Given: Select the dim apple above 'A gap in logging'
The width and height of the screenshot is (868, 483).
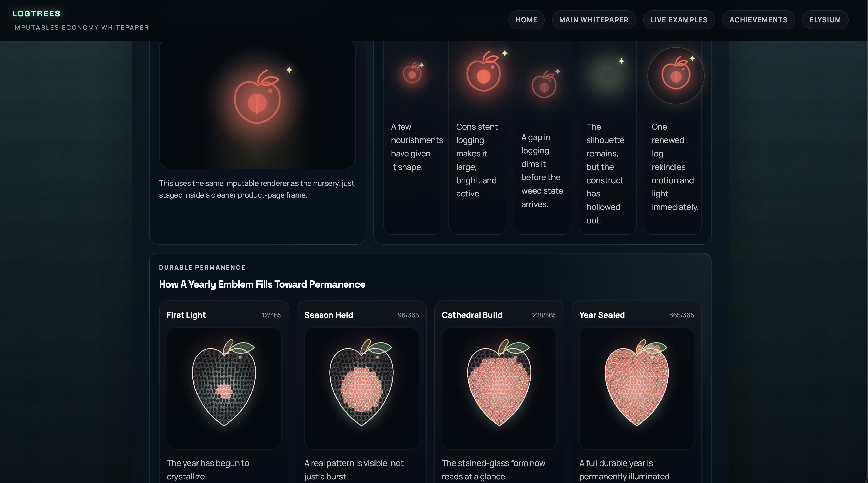Looking at the screenshot, I should coord(544,85).
